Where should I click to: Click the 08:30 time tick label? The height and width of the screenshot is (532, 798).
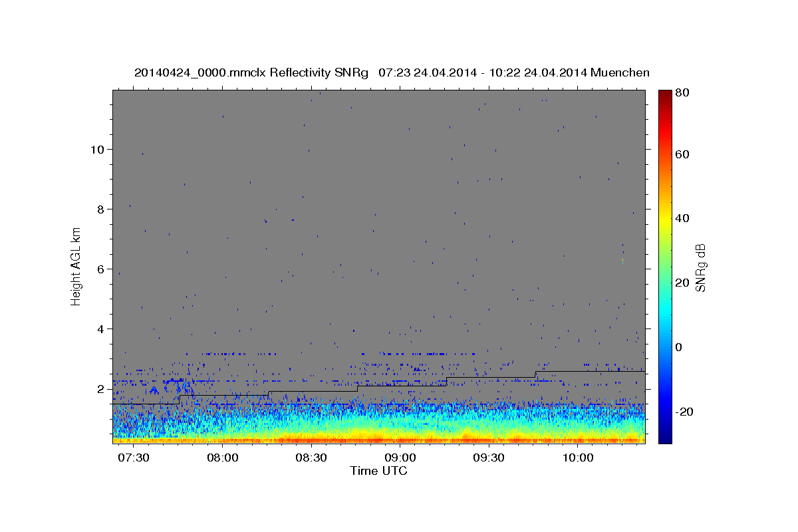tap(311, 458)
